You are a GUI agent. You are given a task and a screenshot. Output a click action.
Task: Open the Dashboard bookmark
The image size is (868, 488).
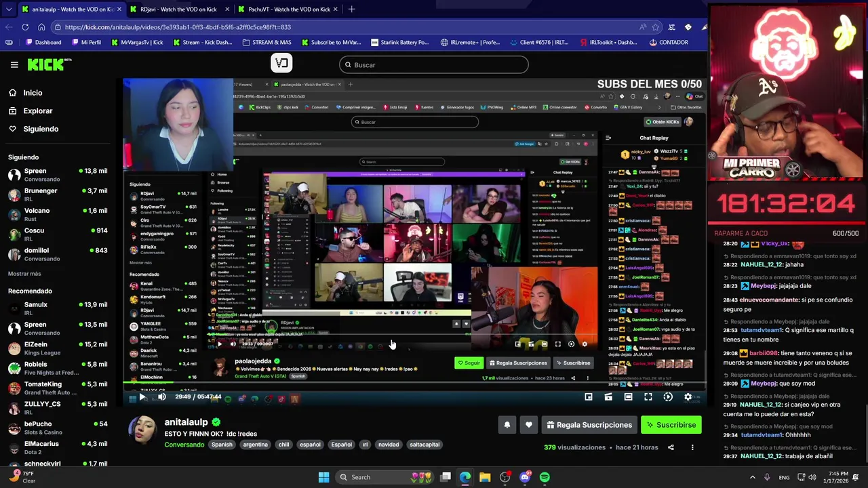[44, 42]
